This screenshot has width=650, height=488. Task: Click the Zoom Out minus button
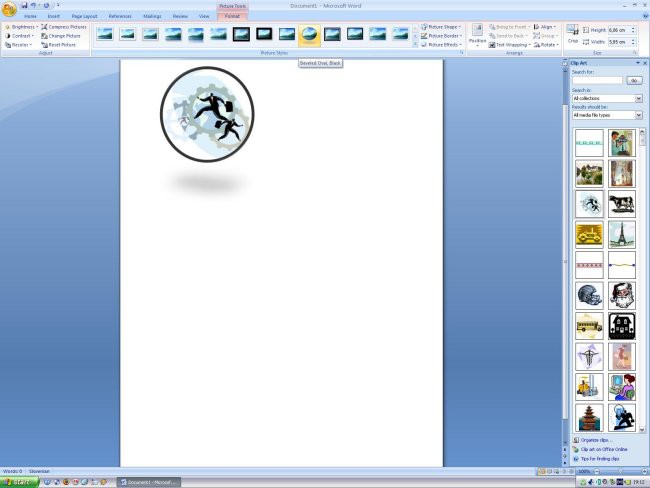pyautogui.click(x=597, y=471)
